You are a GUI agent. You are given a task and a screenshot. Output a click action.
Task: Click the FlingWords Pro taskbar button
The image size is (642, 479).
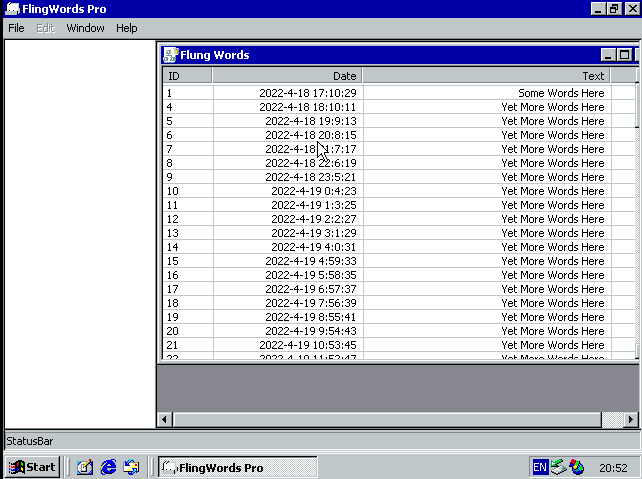[237, 467]
